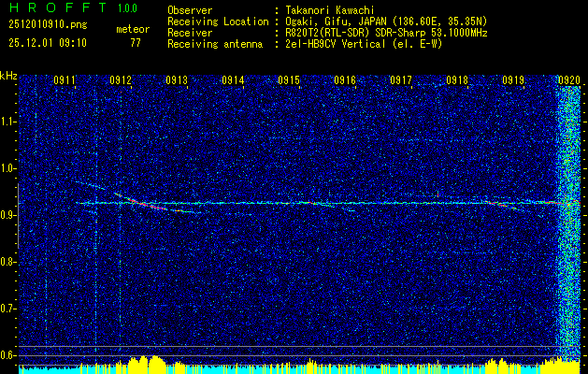Click the 0914 time marker
The width and height of the screenshot is (588, 374).
tap(233, 79)
